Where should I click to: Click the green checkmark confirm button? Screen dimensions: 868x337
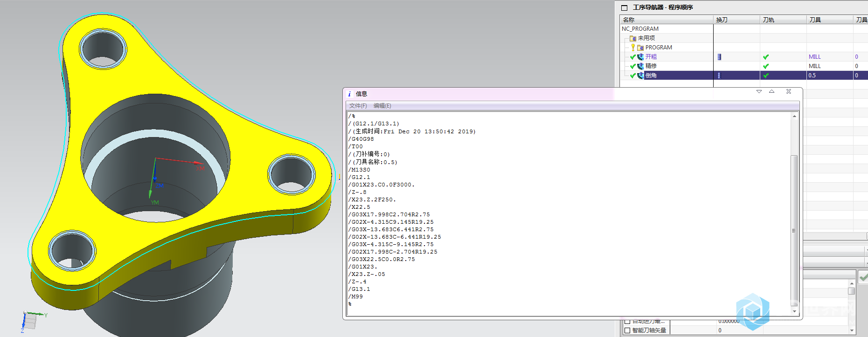tap(863, 277)
